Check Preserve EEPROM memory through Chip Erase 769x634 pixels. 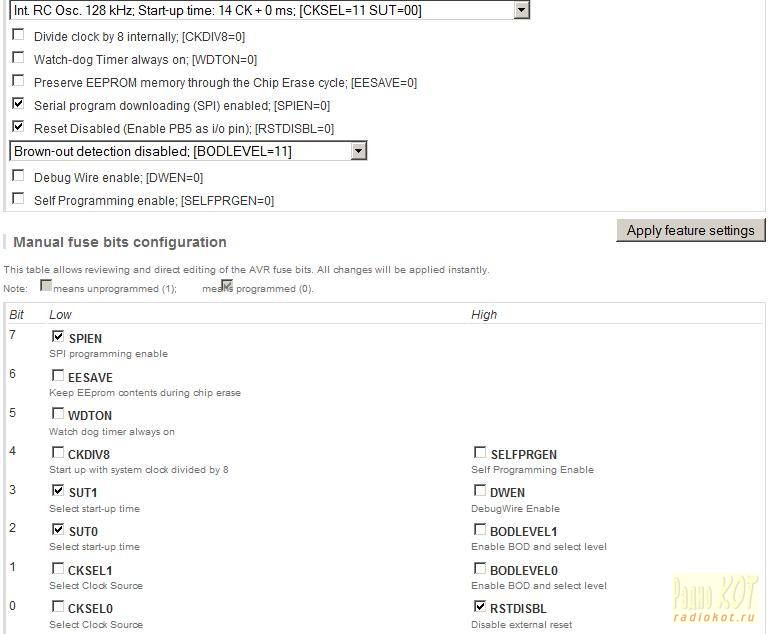[18, 81]
